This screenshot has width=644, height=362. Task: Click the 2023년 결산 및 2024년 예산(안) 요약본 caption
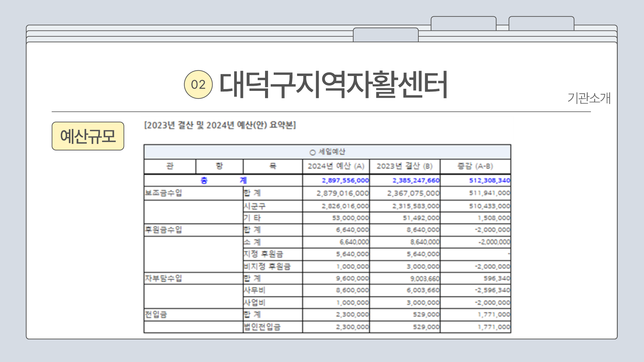pos(220,125)
